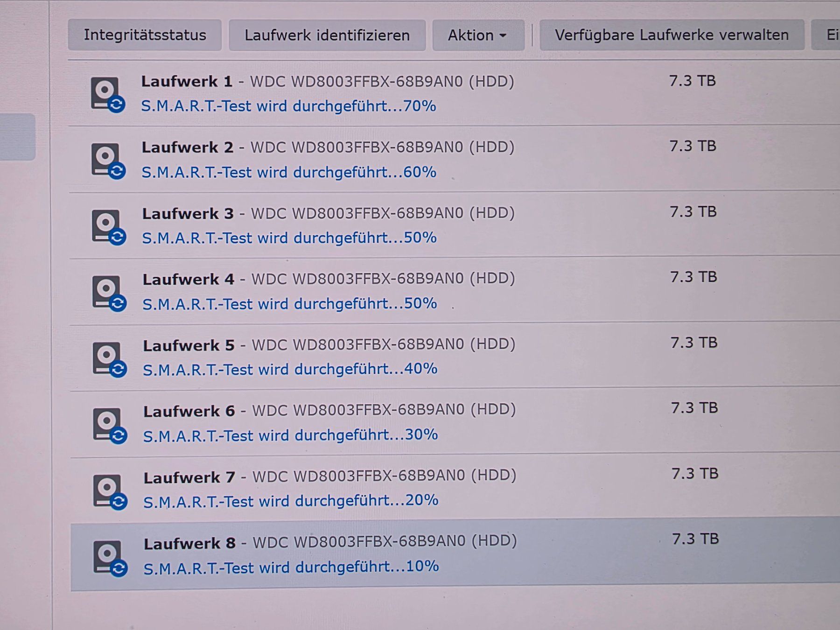Click the Laufwerk 2 drive icon
840x630 pixels.
click(x=108, y=161)
